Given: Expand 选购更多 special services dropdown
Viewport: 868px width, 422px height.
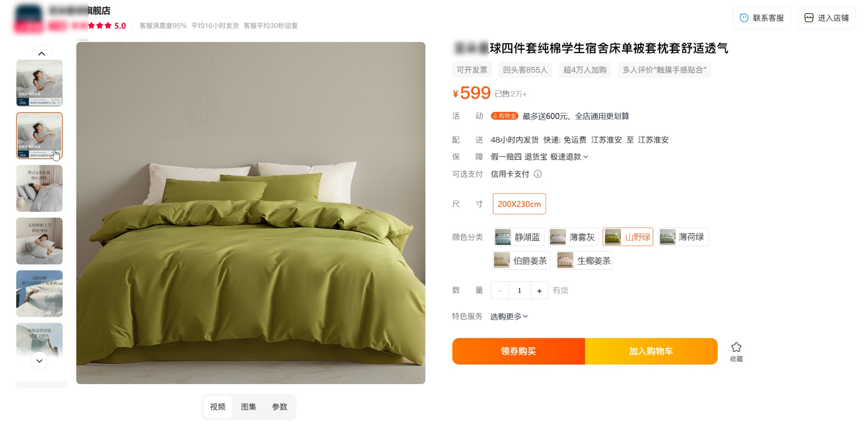Looking at the screenshot, I should point(509,316).
